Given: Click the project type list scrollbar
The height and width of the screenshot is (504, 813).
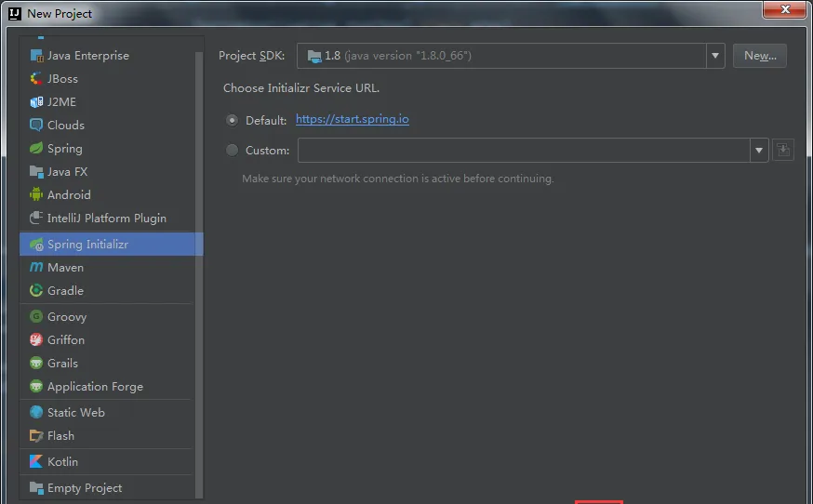Looking at the screenshot, I should pos(199,275).
